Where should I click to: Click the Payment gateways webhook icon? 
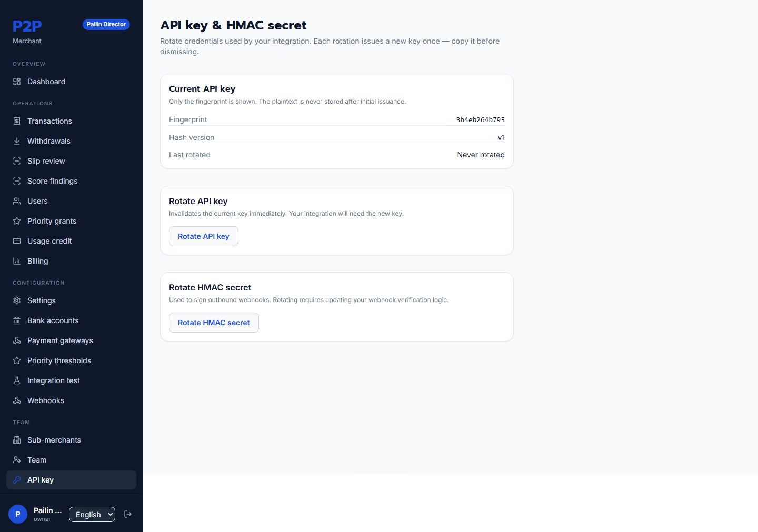click(x=17, y=340)
